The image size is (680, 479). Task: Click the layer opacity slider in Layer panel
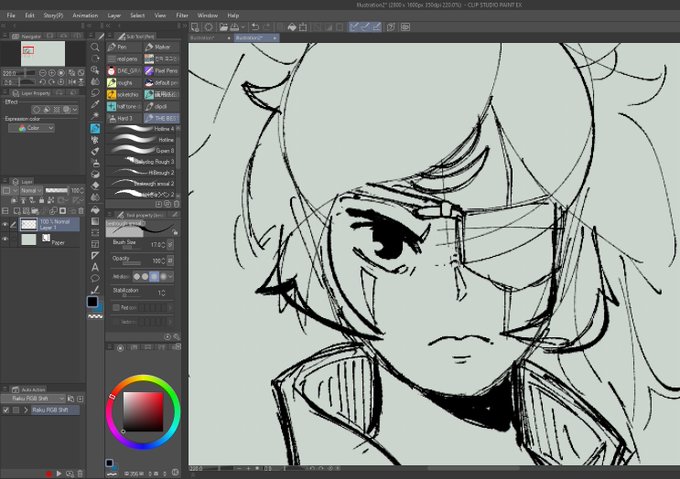coord(57,190)
